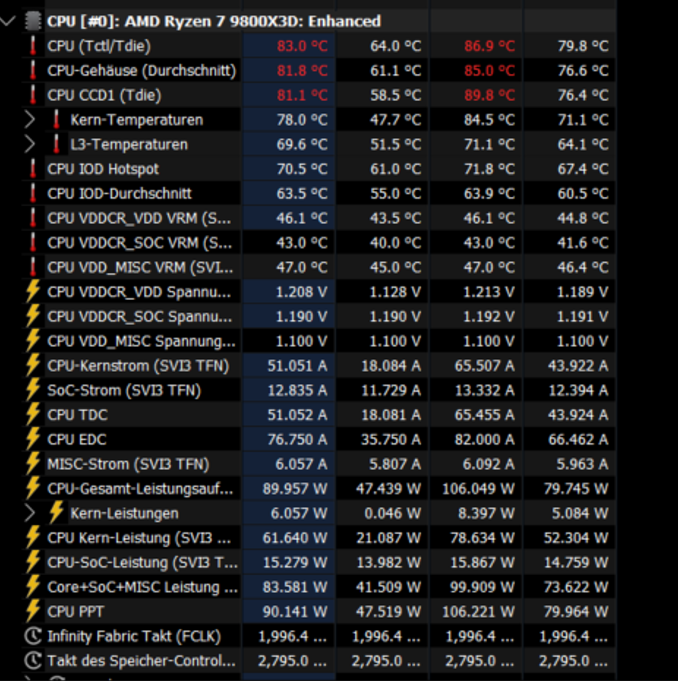This screenshot has width=678, height=681.
Task: Click the lightning icon next to CPU PPT
Action: [33, 611]
